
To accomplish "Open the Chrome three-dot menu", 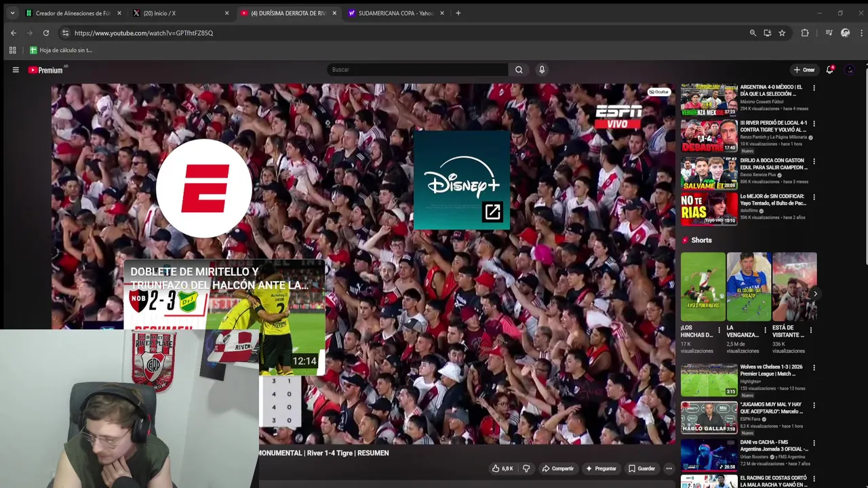I will tap(861, 33).
